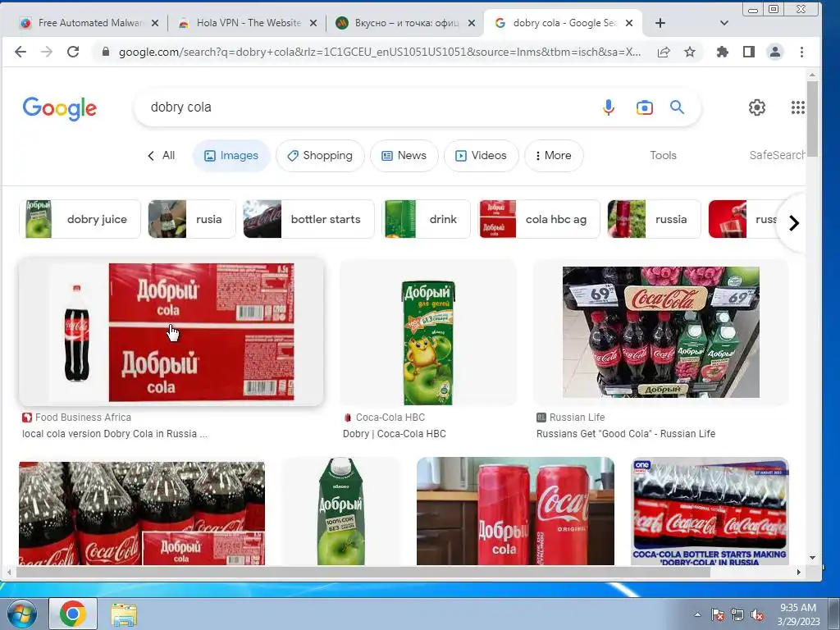This screenshot has height=630, width=840.
Task: Click the magnifier search button
Action: tap(677, 107)
